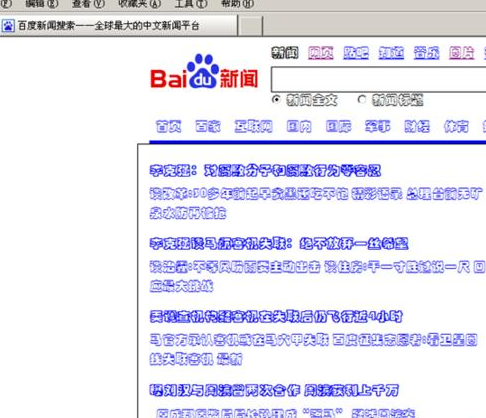
Task: Open headline 美调查机构称客机在失联后仍飞行近4小时
Action: [x=276, y=317]
